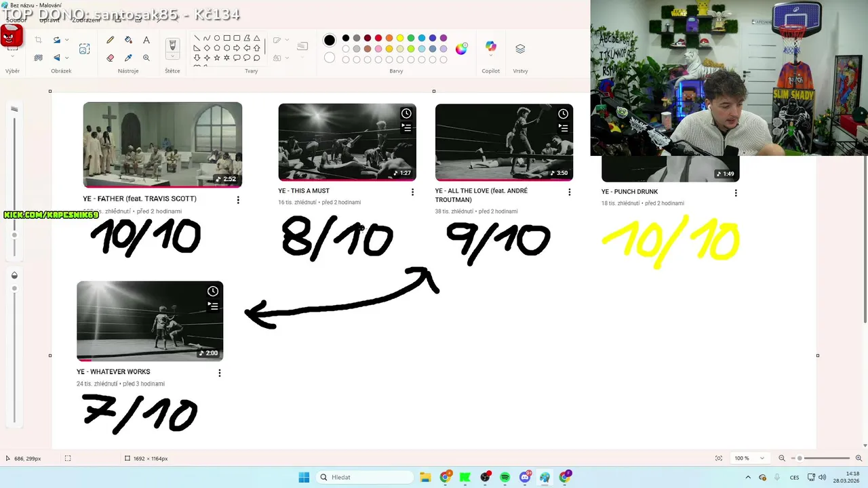Choose the Pentagon shape
This screenshot has width=868, height=488.
point(217,48)
